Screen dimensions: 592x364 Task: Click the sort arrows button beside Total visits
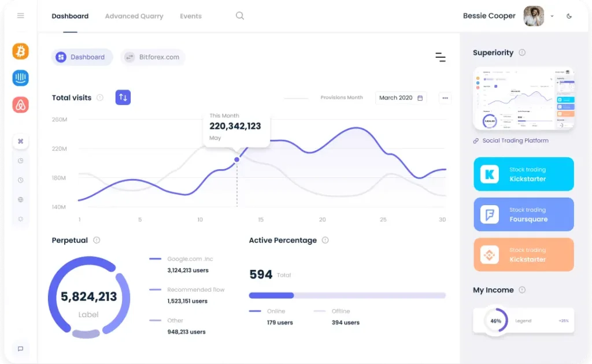pyautogui.click(x=123, y=97)
